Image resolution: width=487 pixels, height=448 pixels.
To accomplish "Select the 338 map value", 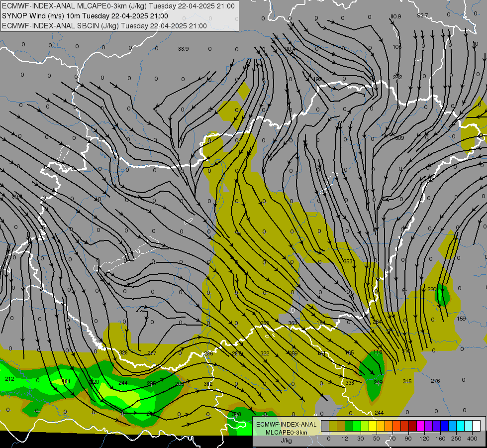I will [x=350, y=383].
